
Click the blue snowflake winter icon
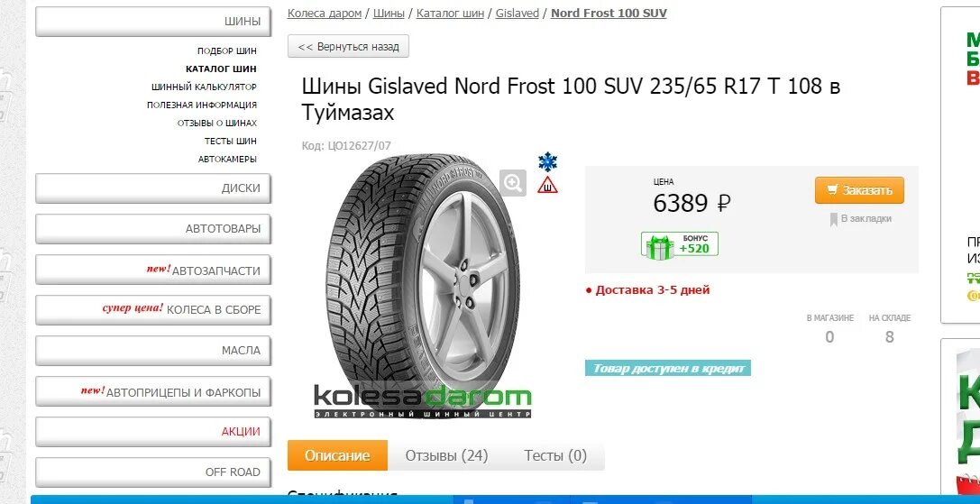(x=547, y=162)
